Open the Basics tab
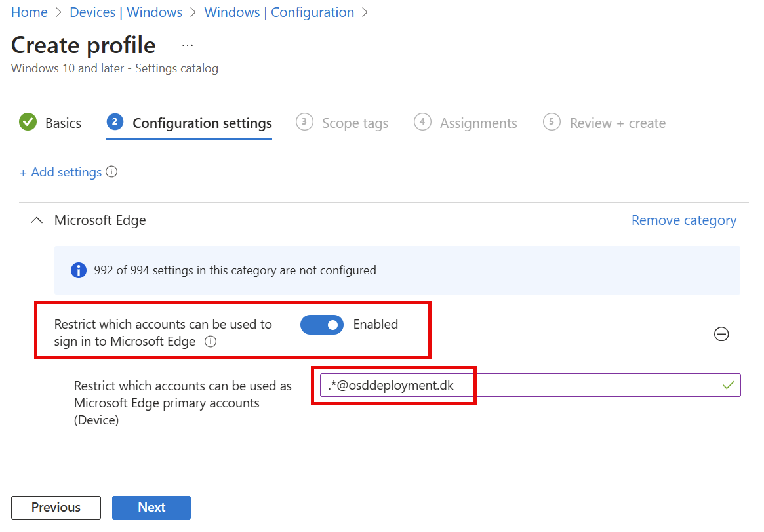Image resolution: width=764 pixels, height=532 pixels. [x=63, y=123]
